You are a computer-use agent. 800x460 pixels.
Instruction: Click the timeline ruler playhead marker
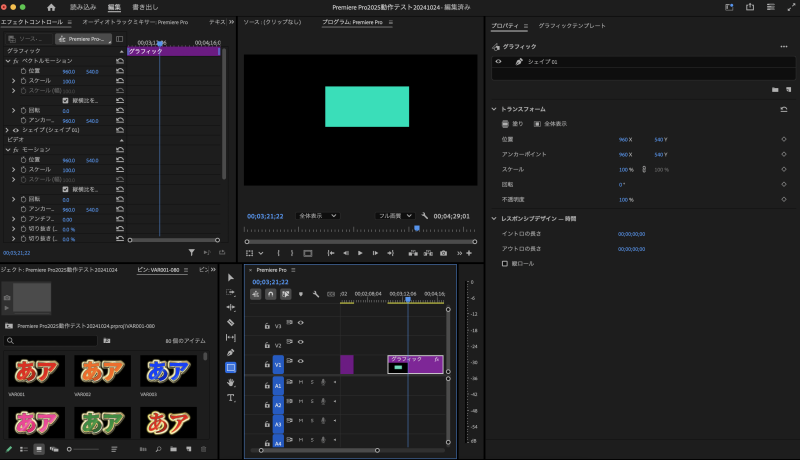(x=408, y=299)
